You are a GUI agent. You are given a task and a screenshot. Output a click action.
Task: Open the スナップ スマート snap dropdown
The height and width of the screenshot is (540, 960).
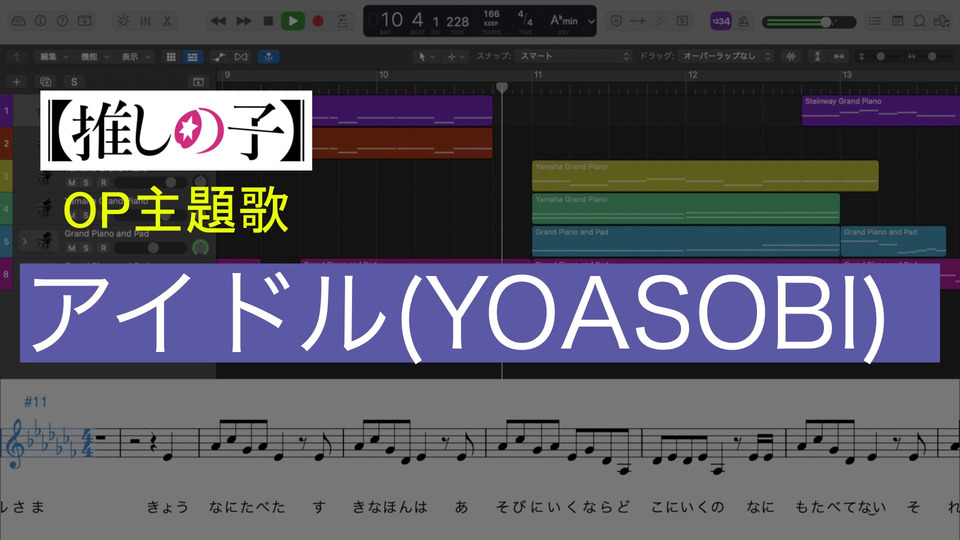point(574,56)
